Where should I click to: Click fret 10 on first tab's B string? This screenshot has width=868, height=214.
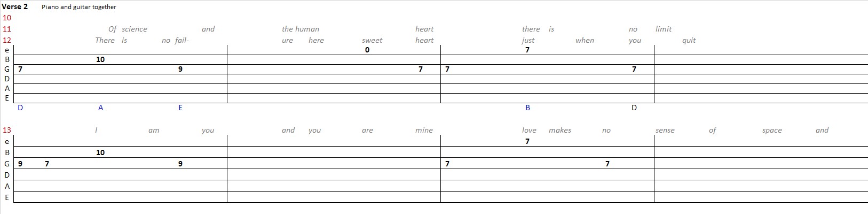point(100,59)
